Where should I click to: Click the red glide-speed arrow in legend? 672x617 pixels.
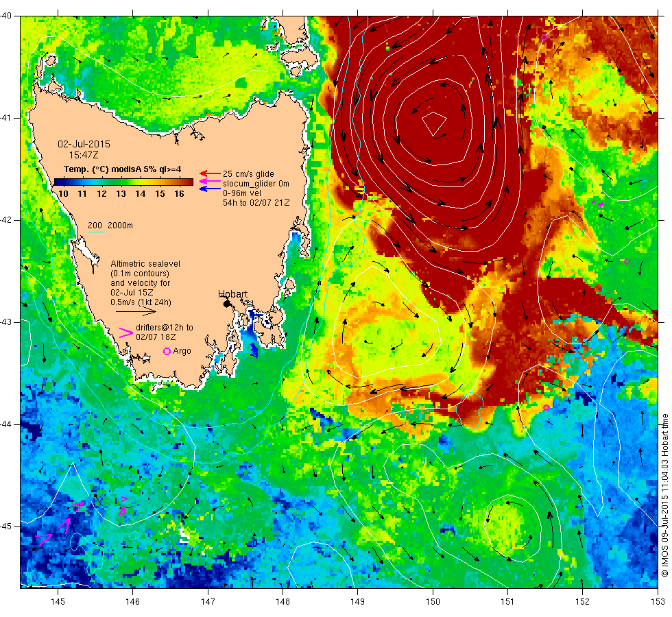click(x=210, y=173)
